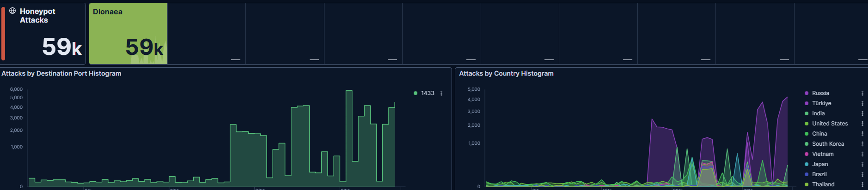Open options menu for the 1433 legend

tap(441, 93)
